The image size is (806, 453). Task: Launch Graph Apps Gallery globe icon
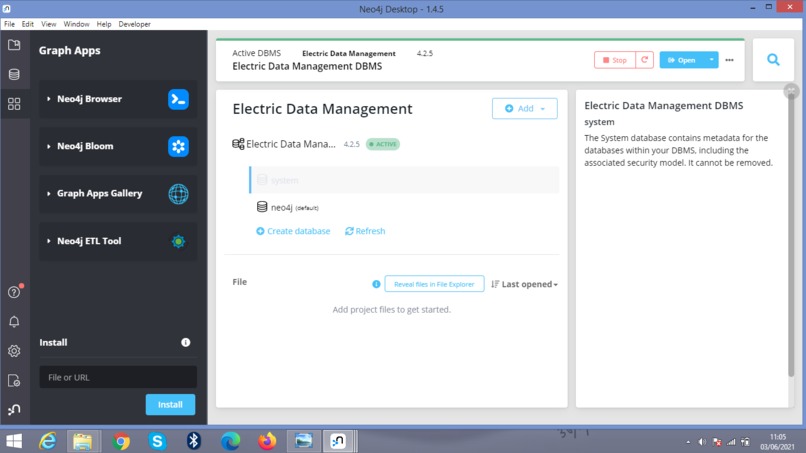tap(178, 194)
